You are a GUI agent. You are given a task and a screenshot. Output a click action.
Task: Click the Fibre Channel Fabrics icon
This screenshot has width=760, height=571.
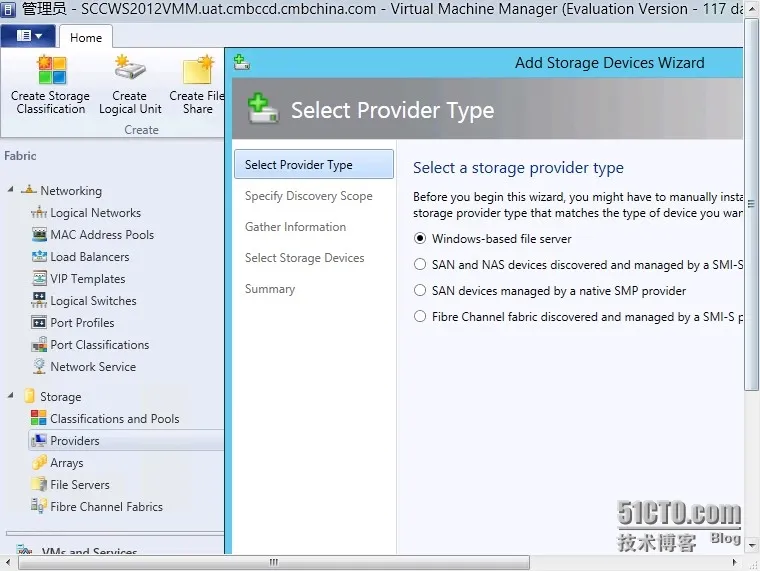coord(39,506)
